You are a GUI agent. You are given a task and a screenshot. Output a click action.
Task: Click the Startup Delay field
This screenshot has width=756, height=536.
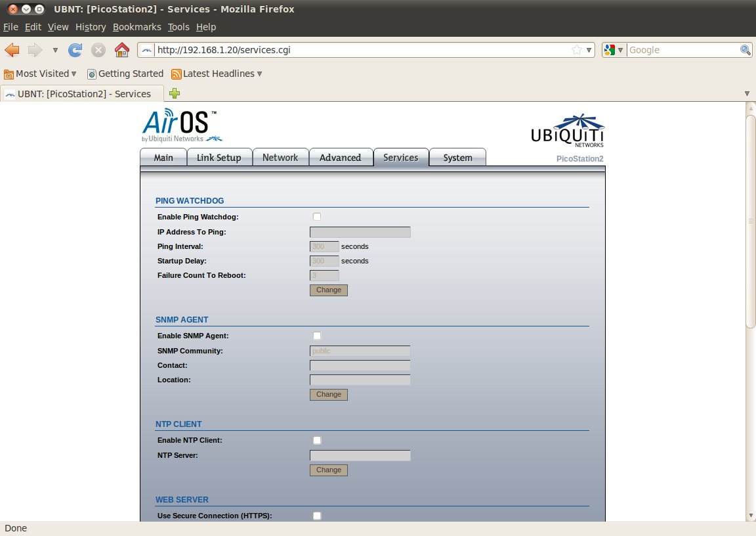coord(324,261)
